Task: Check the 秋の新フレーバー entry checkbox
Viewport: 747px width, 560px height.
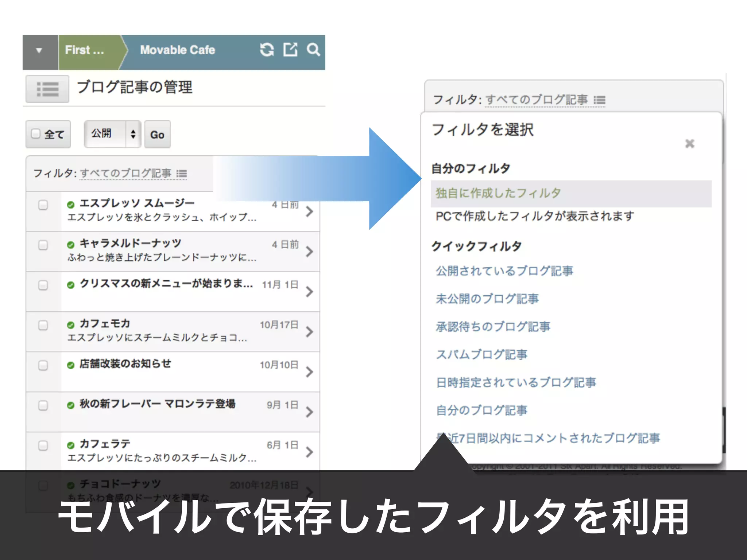Action: point(43,405)
